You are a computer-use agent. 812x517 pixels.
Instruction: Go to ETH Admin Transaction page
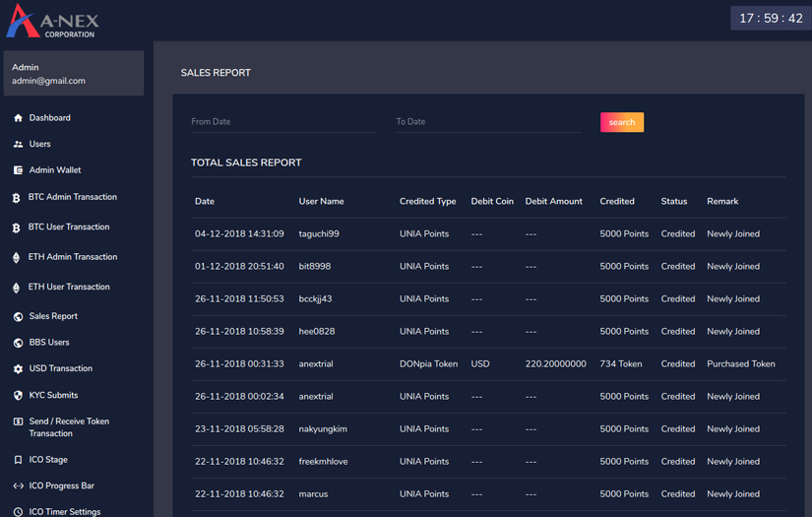pyautogui.click(x=73, y=257)
